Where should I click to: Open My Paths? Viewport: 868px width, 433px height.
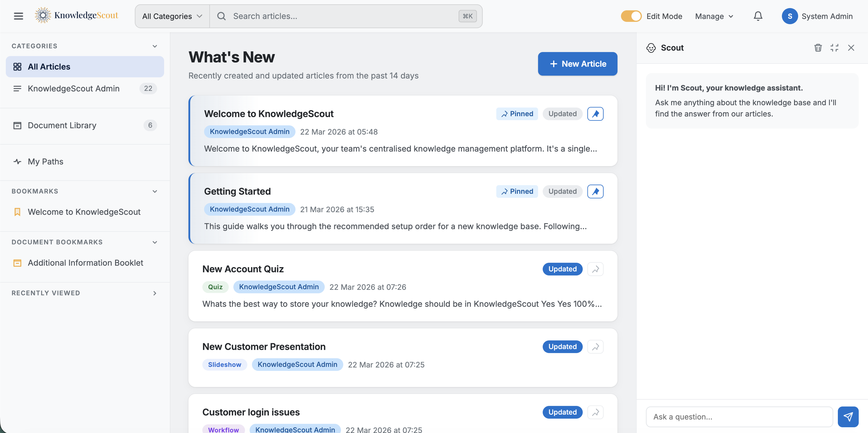[x=85, y=162]
